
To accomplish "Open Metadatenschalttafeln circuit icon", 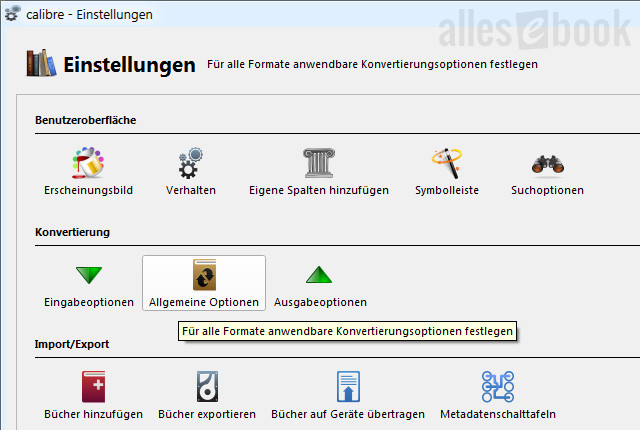I will (x=498, y=387).
